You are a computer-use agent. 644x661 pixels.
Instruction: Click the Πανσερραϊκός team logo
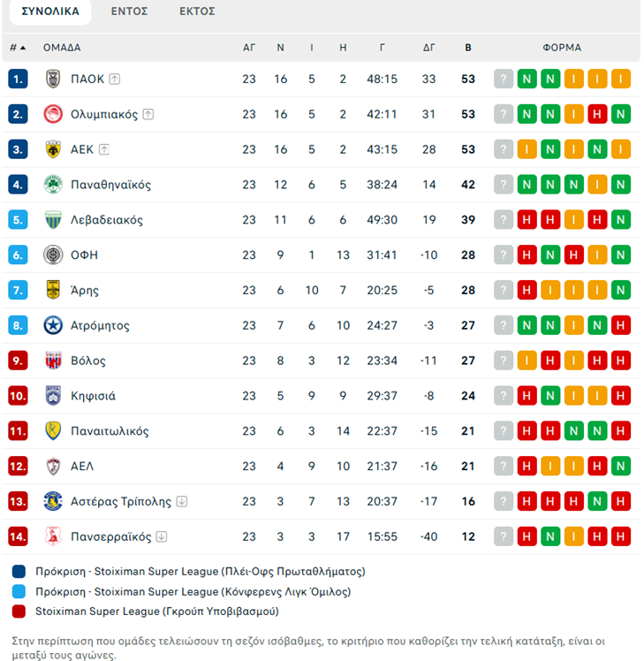click(x=53, y=536)
